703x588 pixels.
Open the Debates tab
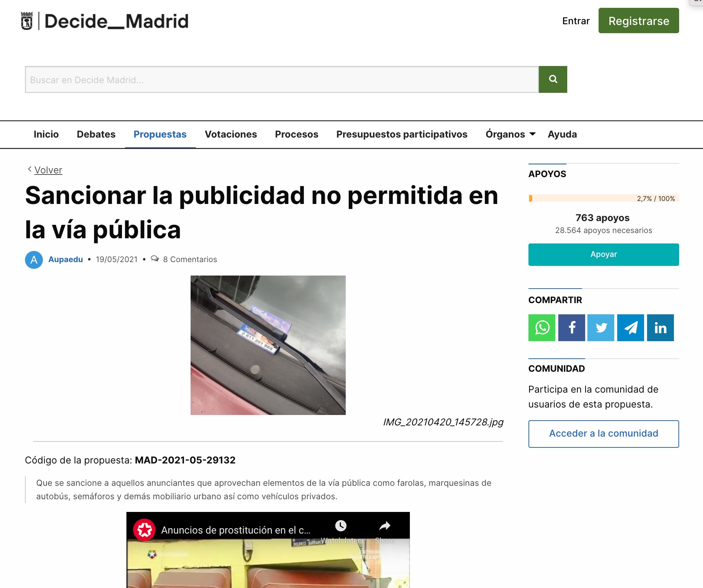[x=96, y=134]
